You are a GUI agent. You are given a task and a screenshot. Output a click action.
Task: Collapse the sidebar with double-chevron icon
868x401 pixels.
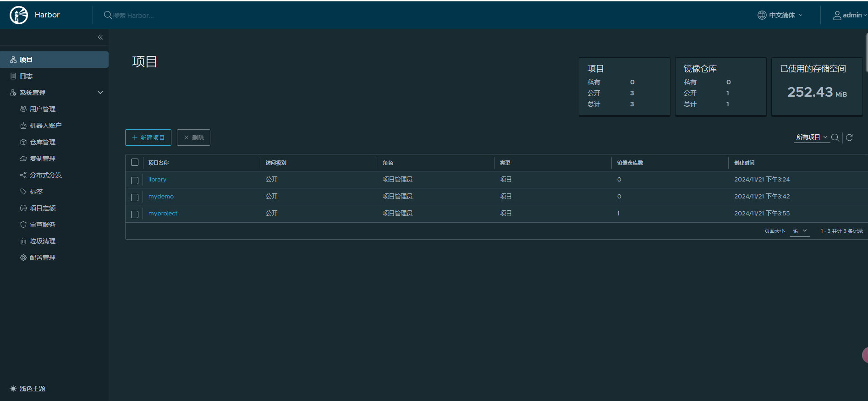click(100, 37)
